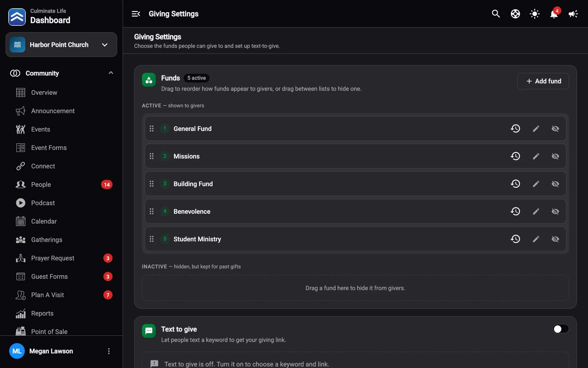
Task: Hide Benevolence fund from givers
Action: (x=555, y=211)
